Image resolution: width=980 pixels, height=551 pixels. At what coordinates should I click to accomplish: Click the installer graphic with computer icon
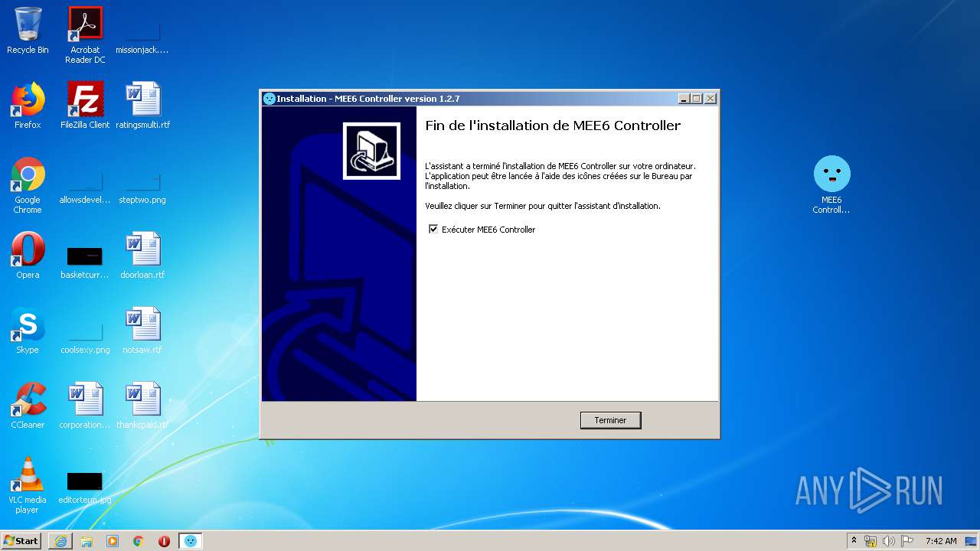click(371, 151)
